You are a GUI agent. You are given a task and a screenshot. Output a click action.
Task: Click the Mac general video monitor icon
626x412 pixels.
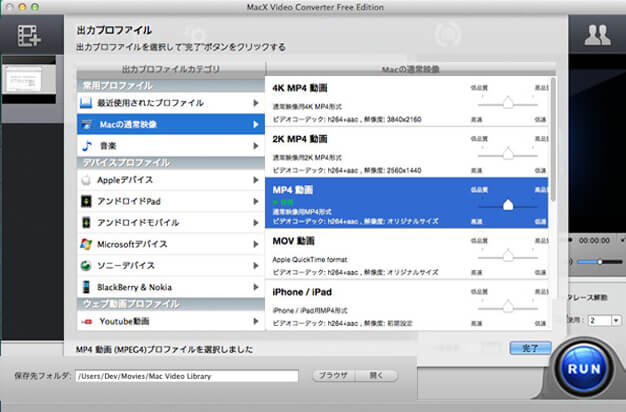[86, 125]
